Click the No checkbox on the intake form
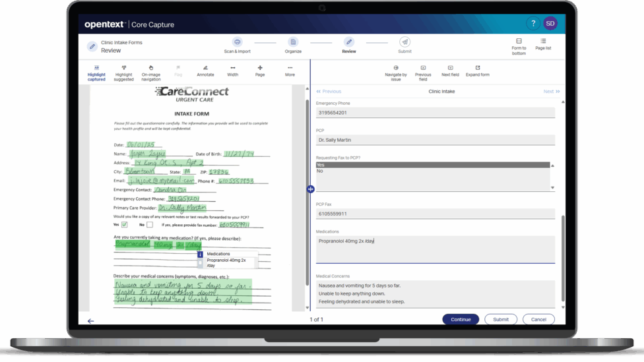 point(150,224)
